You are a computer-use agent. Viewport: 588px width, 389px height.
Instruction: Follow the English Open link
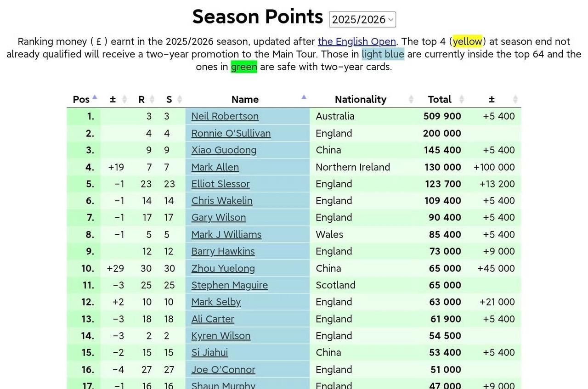[356, 41]
